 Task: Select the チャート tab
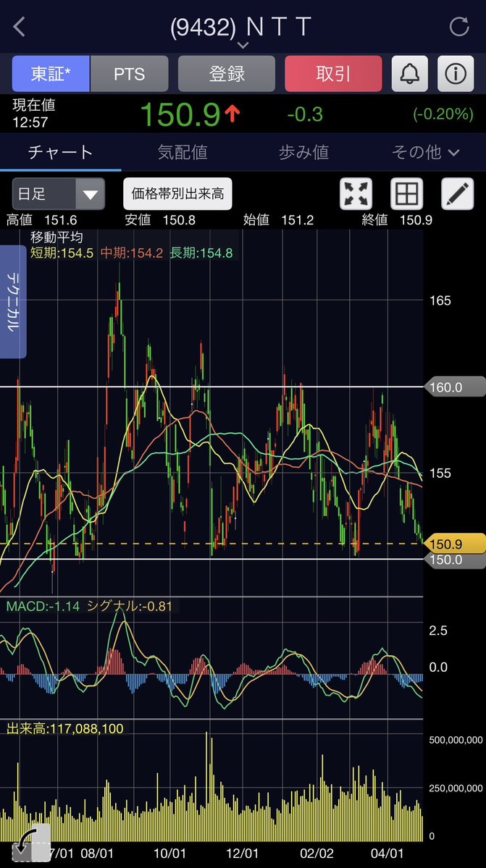click(x=60, y=152)
